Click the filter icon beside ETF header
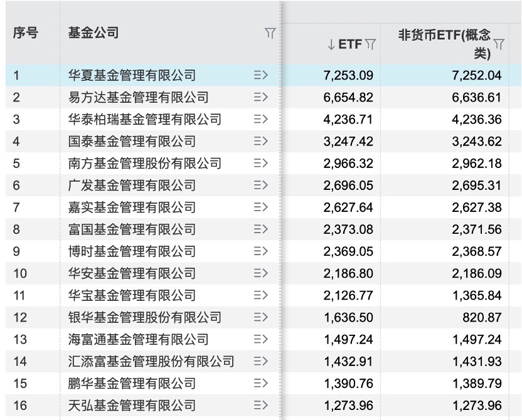This screenshot has width=522, height=420. point(370,44)
